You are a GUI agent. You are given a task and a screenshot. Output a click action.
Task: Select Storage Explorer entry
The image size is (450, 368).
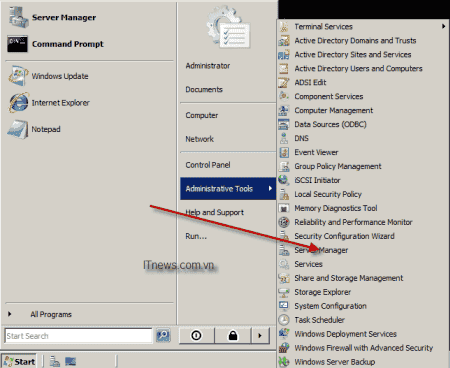click(322, 292)
